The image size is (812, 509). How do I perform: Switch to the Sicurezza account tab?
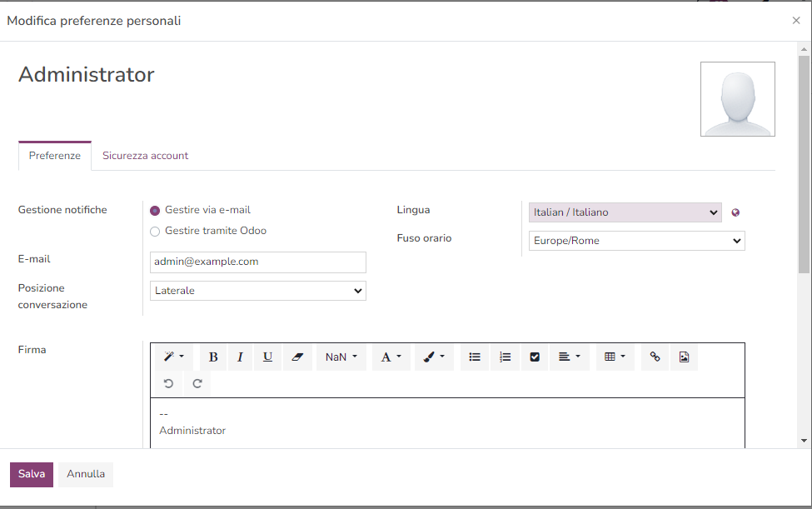pos(145,156)
